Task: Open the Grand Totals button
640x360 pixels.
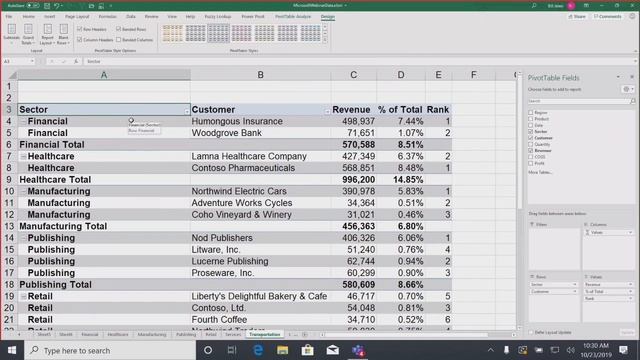Action: (x=28, y=34)
